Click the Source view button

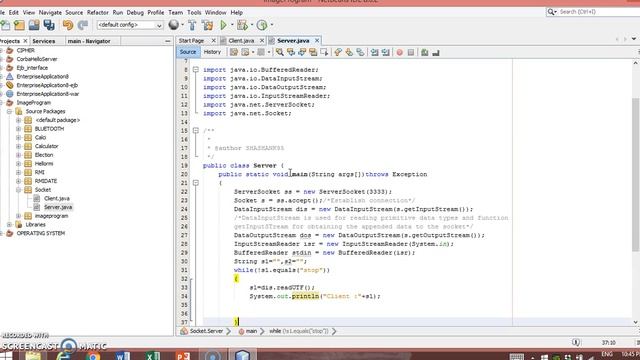(x=188, y=52)
